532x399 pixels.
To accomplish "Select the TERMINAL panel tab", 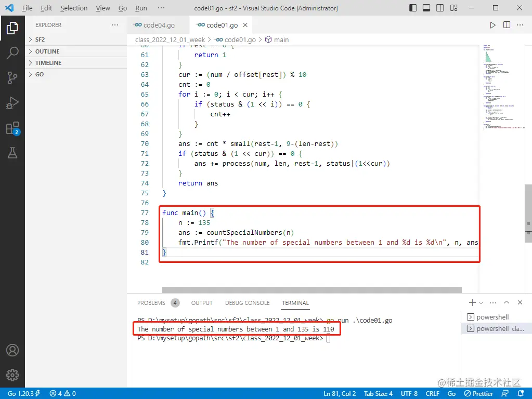I will [x=295, y=303].
